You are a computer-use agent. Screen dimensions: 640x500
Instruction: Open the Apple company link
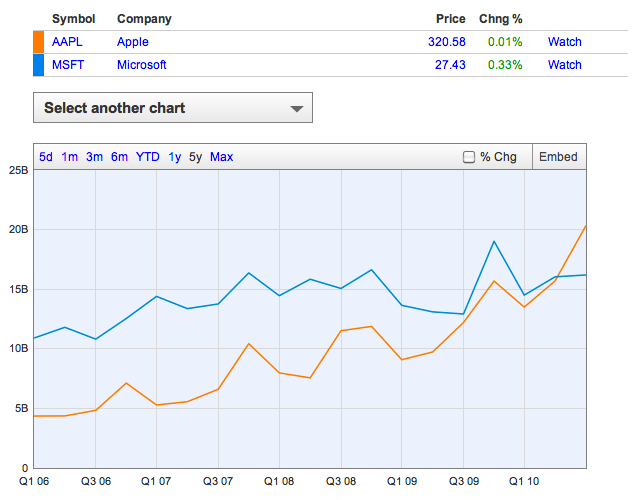[x=133, y=42]
